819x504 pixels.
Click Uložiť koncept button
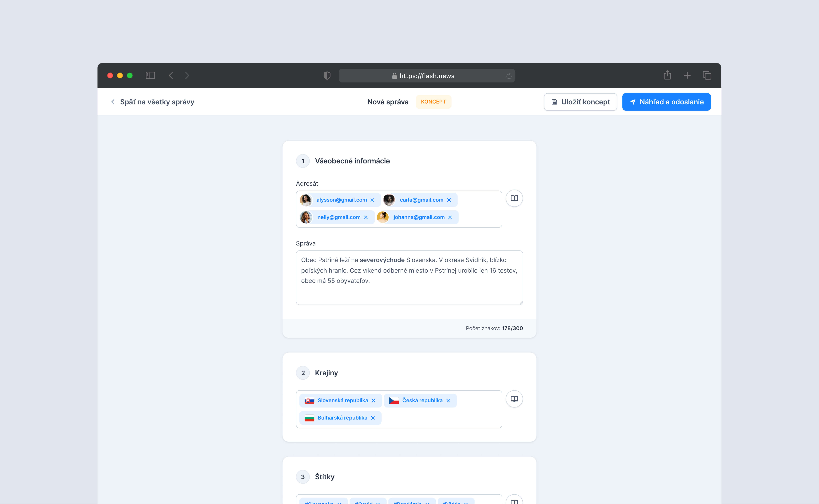click(x=580, y=102)
